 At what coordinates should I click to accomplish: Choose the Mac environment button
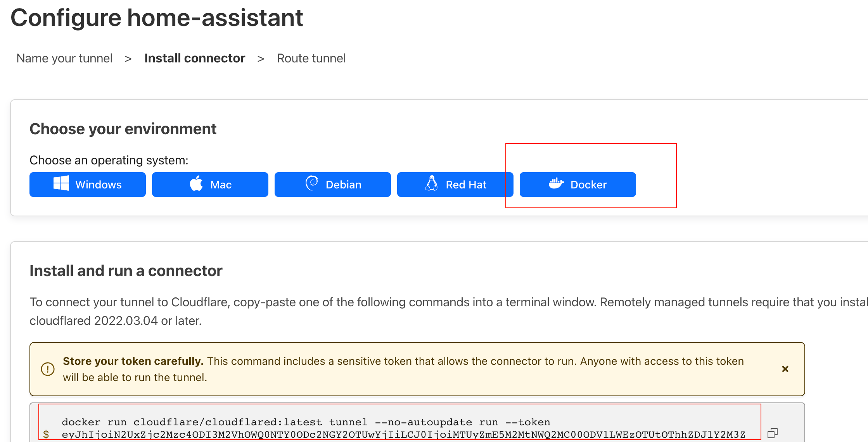(x=210, y=185)
